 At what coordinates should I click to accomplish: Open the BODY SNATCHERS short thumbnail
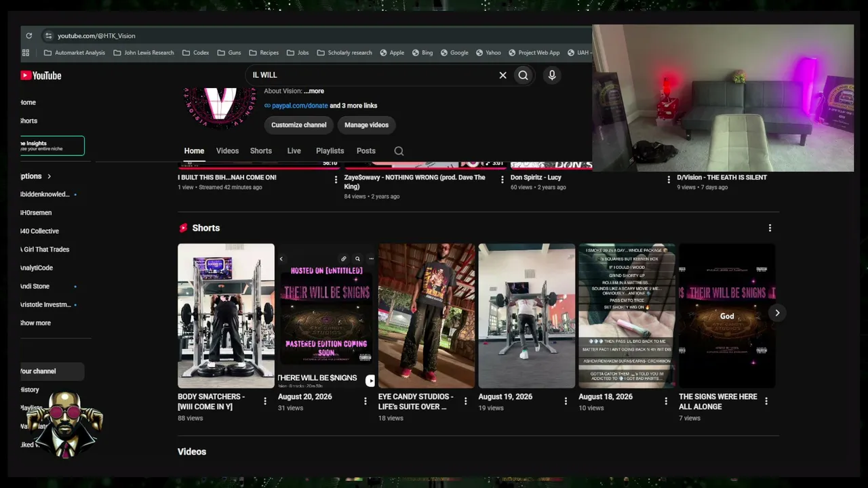[x=226, y=316]
